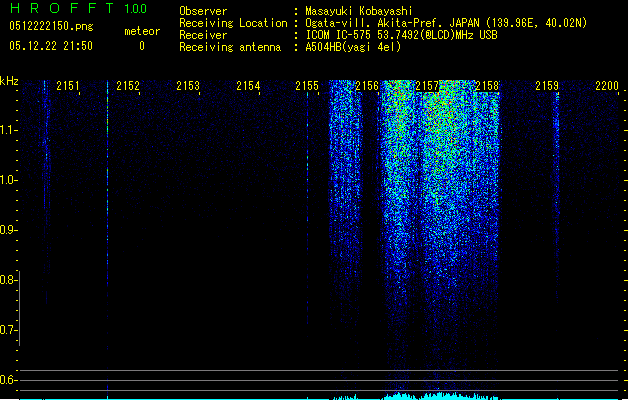Click the 2154 time marker

pyautogui.click(x=248, y=86)
